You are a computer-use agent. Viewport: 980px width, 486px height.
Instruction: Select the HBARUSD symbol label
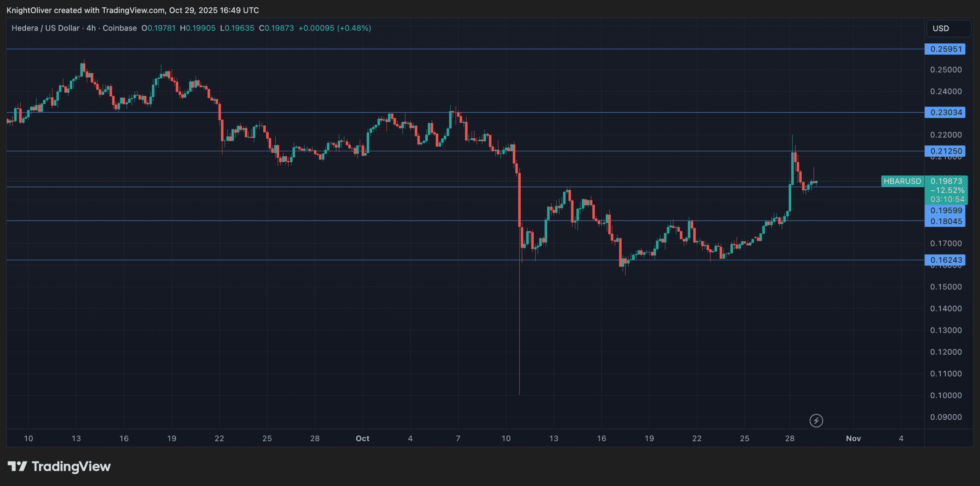pyautogui.click(x=902, y=182)
